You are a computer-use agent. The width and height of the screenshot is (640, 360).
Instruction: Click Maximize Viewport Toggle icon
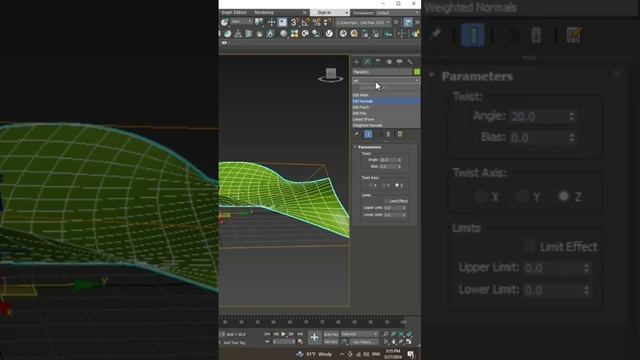coord(409,342)
